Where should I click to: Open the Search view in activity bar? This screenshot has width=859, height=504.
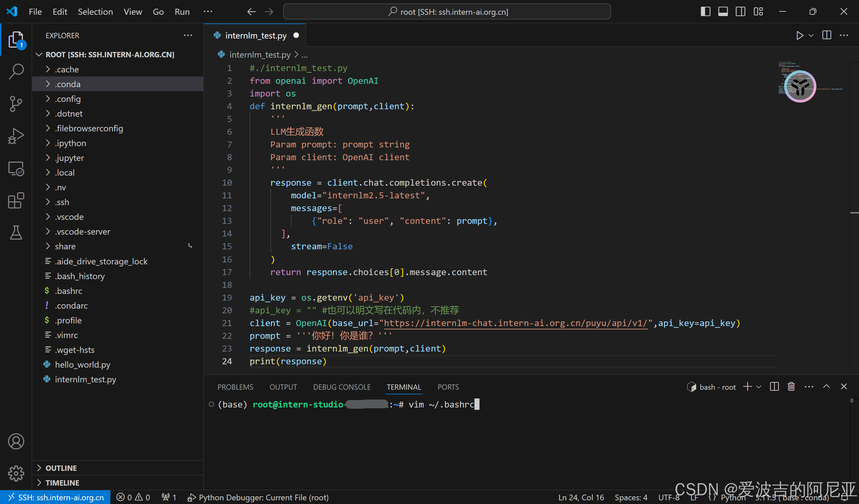16,71
